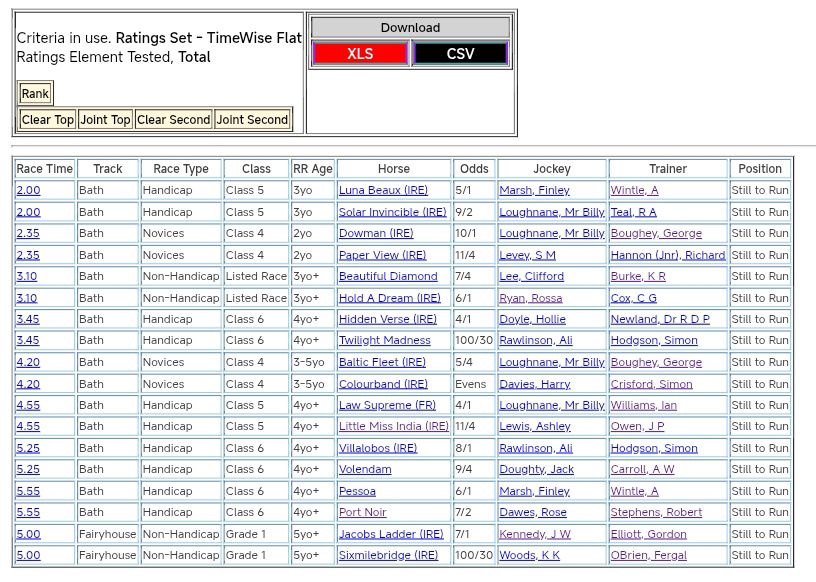816x582 pixels.
Task: Open jockey Levey, S M link
Action: [x=527, y=255]
